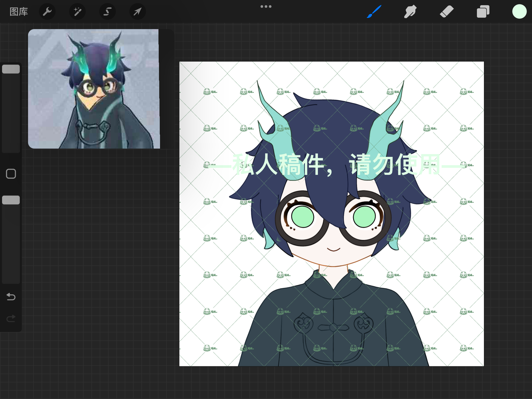Open the Adjustments magic wand menu
Image resolution: width=532 pixels, height=399 pixels.
point(77,12)
